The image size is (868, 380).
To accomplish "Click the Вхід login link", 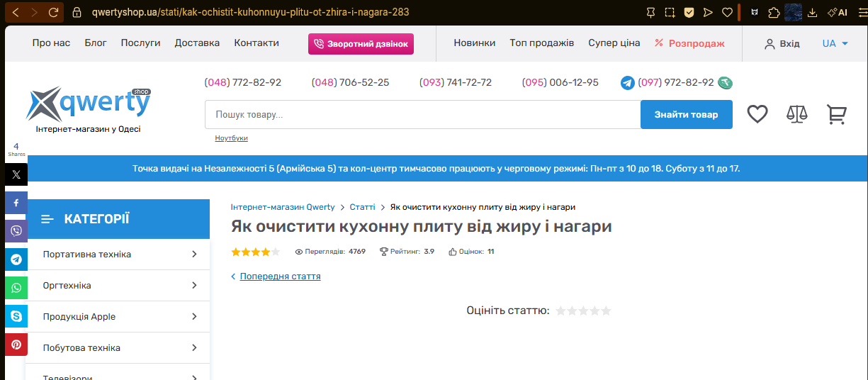I will pos(782,44).
